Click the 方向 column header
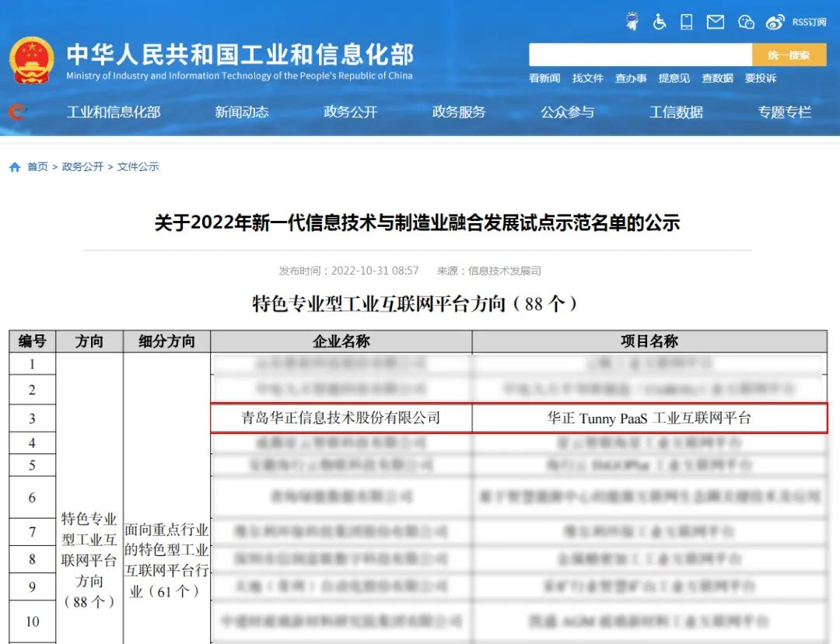840x644 pixels. (x=89, y=341)
